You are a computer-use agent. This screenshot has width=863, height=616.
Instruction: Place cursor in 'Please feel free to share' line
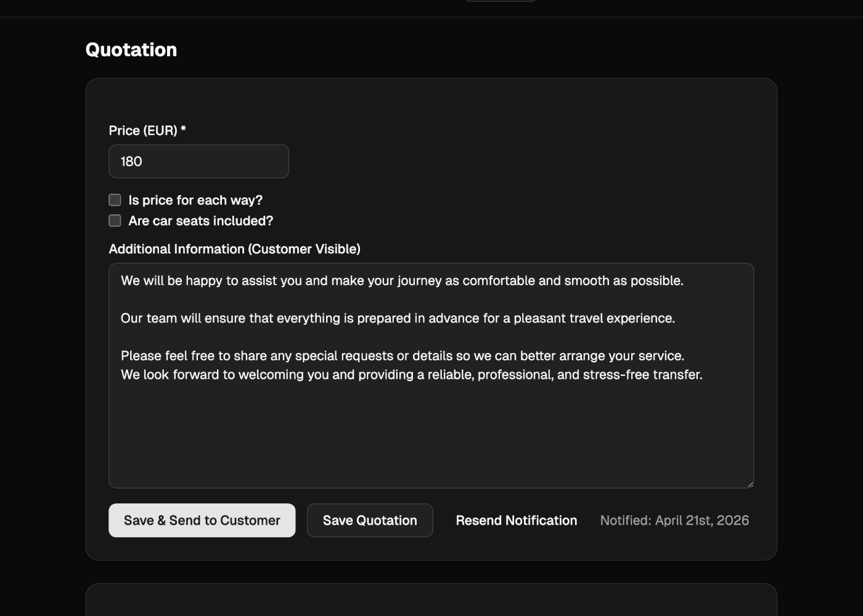pos(402,356)
